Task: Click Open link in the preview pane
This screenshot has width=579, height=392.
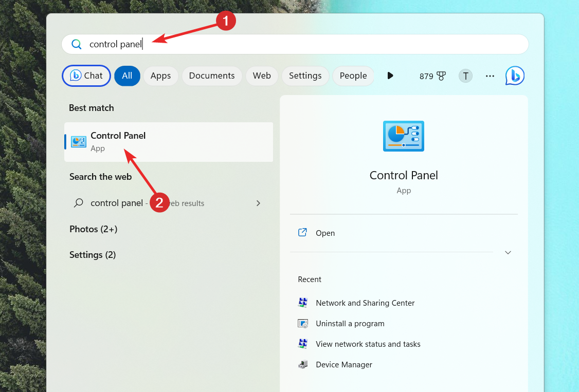Action: [324, 233]
